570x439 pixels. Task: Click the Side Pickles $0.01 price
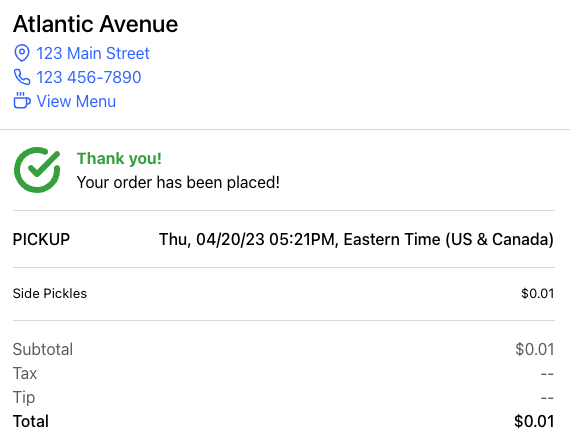[x=537, y=293]
